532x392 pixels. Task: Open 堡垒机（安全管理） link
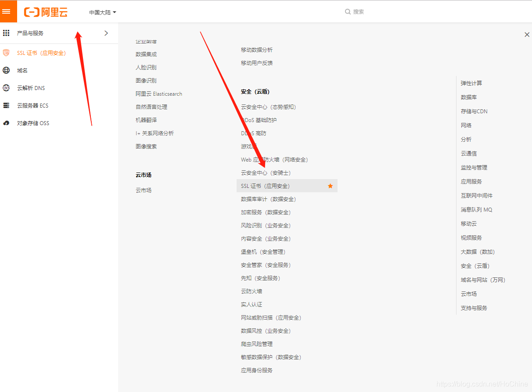click(x=263, y=252)
